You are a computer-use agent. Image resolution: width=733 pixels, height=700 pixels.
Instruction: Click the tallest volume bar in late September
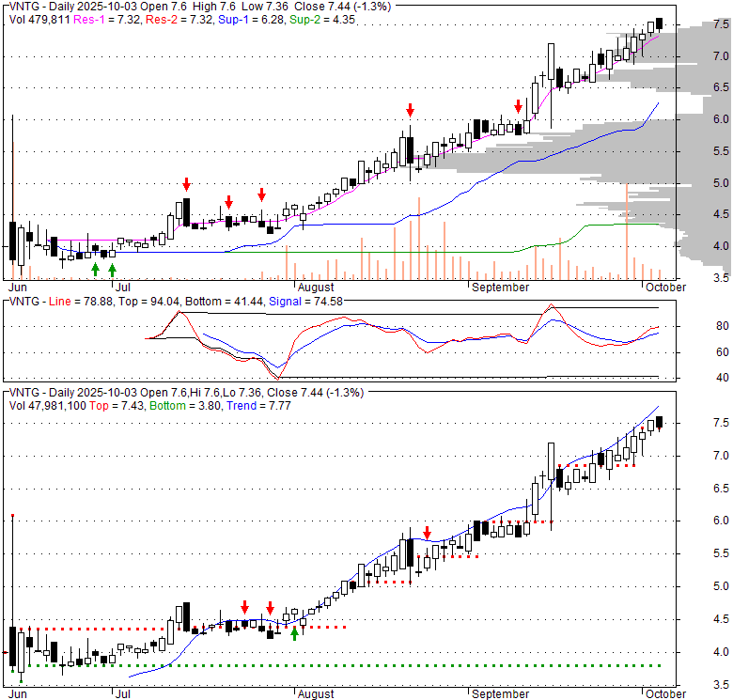(x=626, y=231)
